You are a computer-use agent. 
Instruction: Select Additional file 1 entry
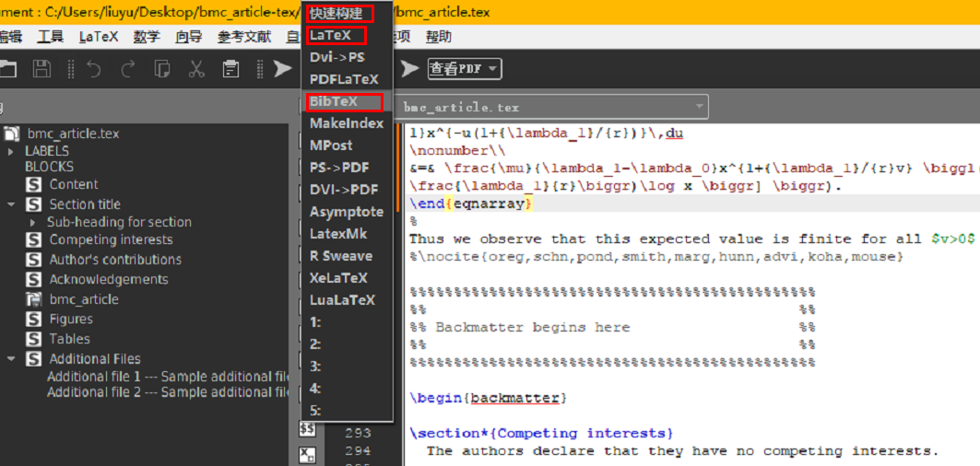169,377
